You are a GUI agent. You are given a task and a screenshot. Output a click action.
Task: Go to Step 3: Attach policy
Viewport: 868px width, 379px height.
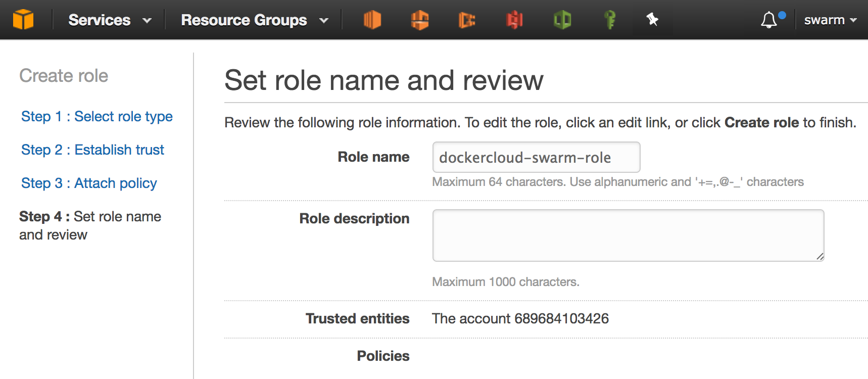[89, 183]
